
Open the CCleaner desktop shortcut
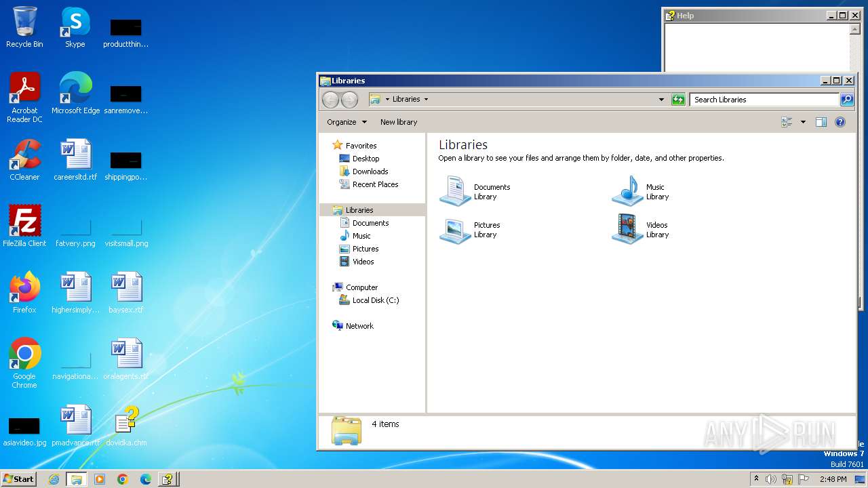click(x=24, y=160)
